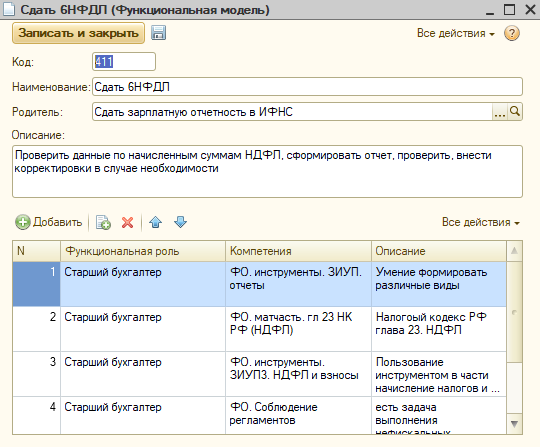Choose a parent via the ellipsis button
Viewport: 540px width, 447px height.
[500, 112]
